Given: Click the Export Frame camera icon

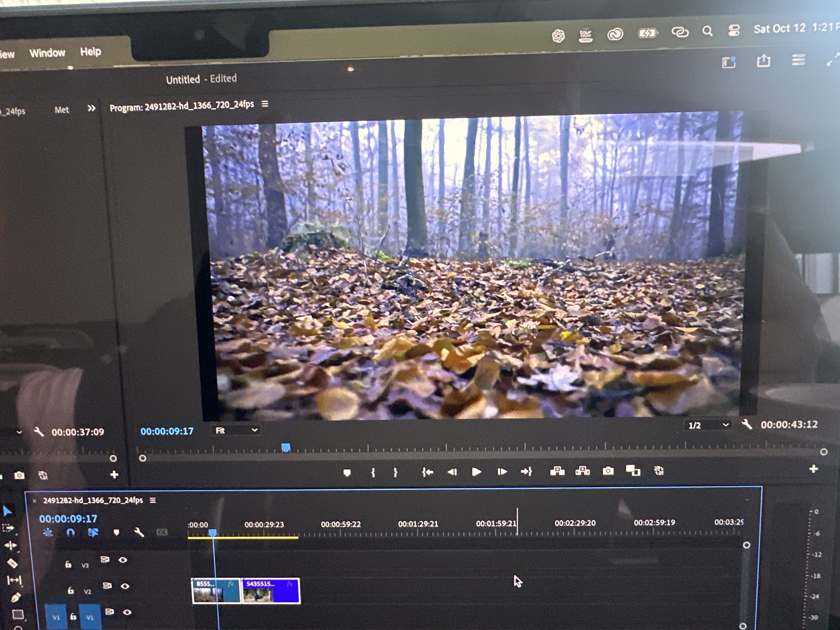Looking at the screenshot, I should click(x=608, y=471).
